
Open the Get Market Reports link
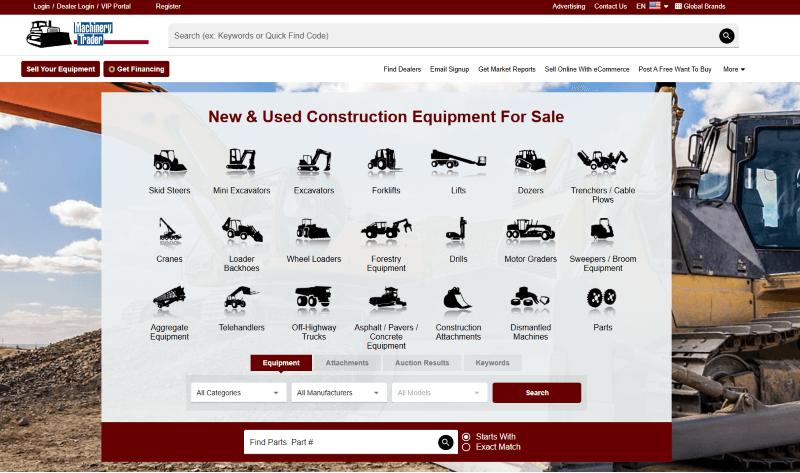(x=506, y=69)
